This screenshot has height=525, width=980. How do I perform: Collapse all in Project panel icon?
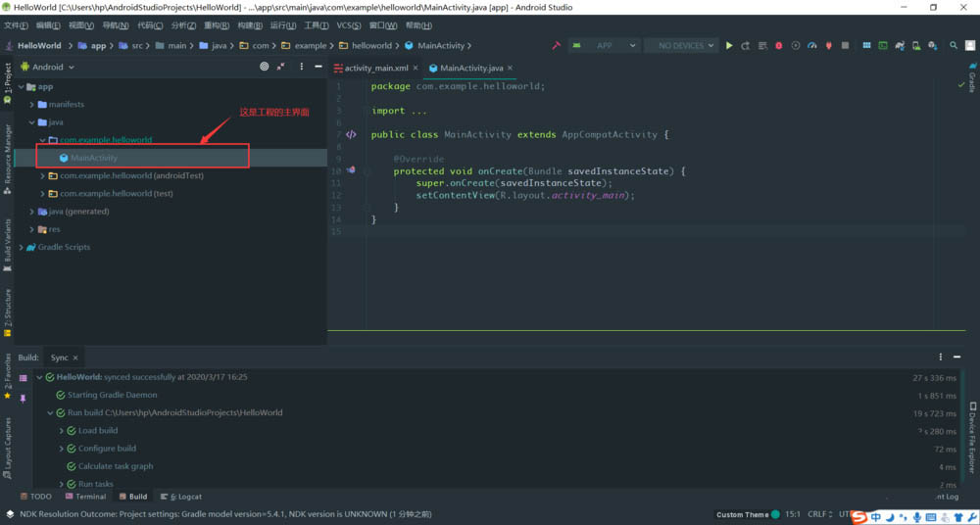[x=281, y=67]
